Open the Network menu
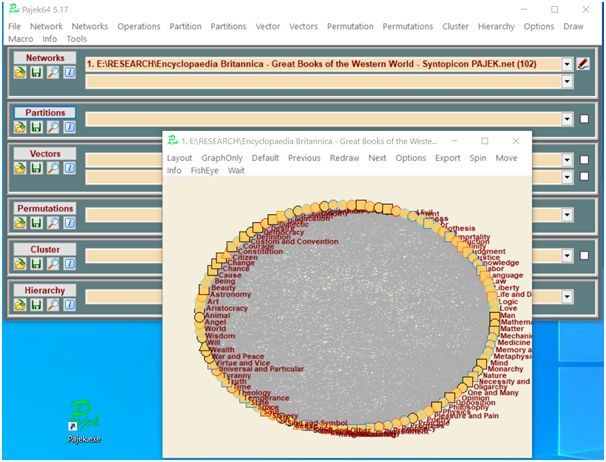Screen dimensions: 606x462 click(x=46, y=26)
